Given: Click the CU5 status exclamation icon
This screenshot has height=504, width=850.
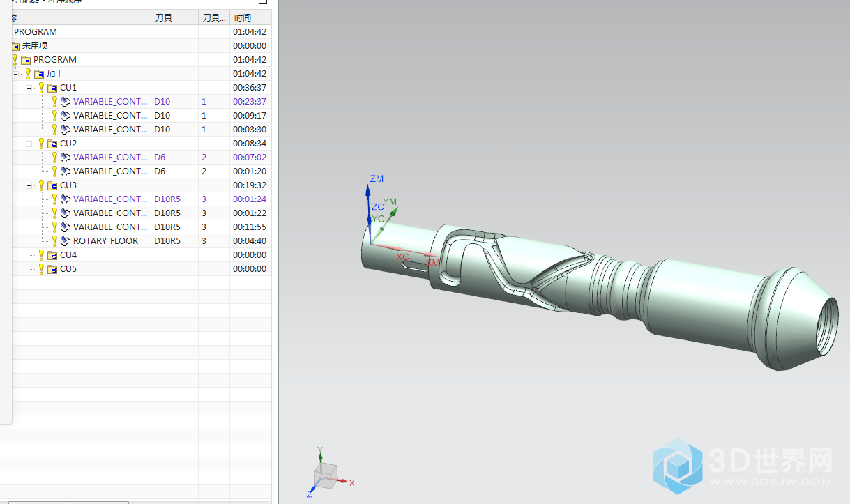Looking at the screenshot, I should point(42,269).
